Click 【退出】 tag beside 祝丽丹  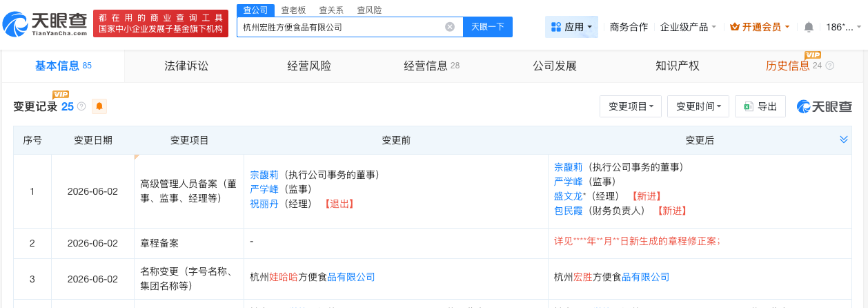tap(339, 204)
